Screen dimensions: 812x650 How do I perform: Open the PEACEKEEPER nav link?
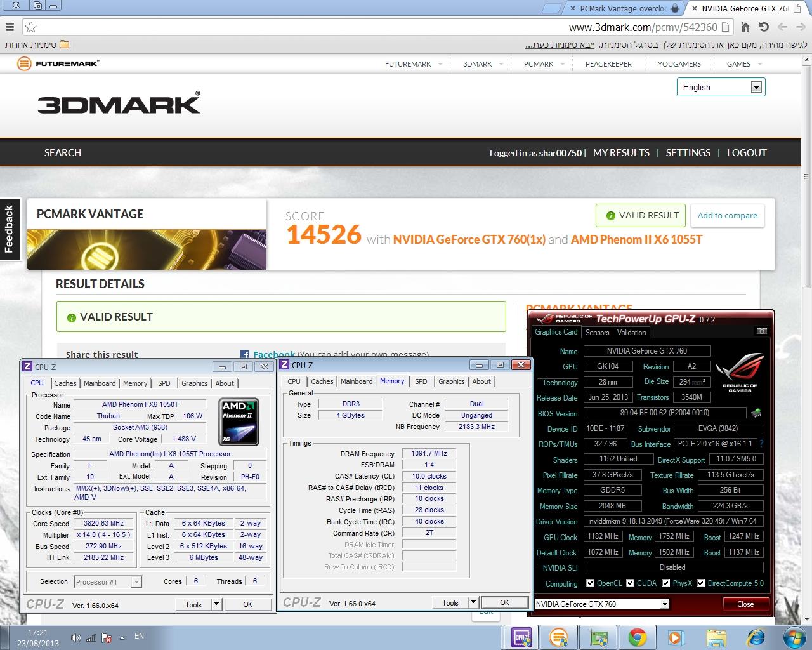[x=608, y=64]
